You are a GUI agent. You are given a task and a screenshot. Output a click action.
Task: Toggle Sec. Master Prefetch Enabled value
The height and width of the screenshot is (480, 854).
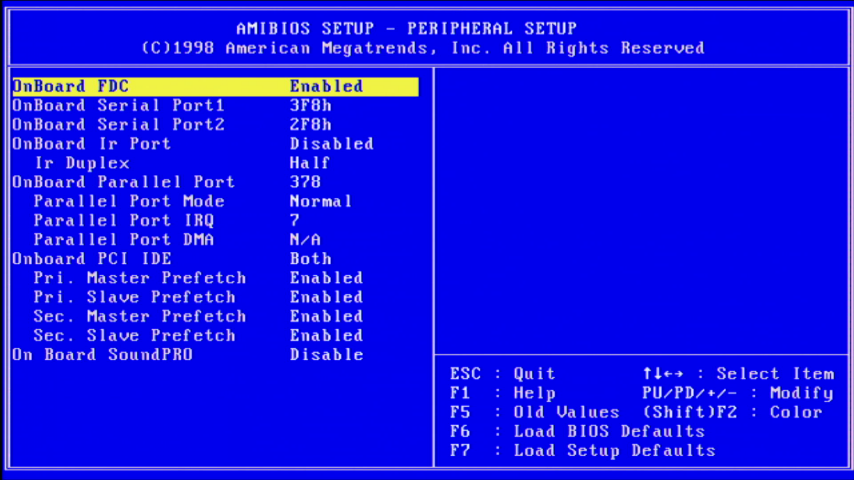(326, 316)
